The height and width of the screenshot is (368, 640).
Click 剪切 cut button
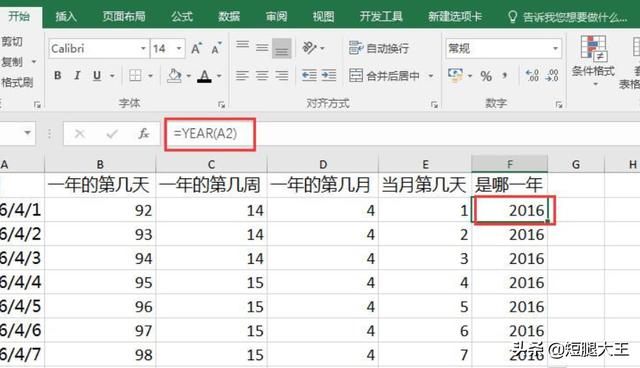[12, 41]
